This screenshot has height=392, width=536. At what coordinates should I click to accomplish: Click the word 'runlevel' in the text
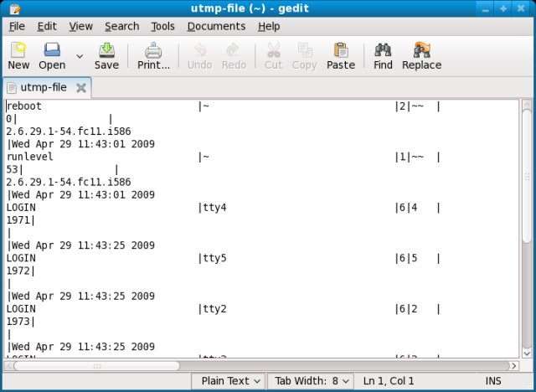point(30,157)
